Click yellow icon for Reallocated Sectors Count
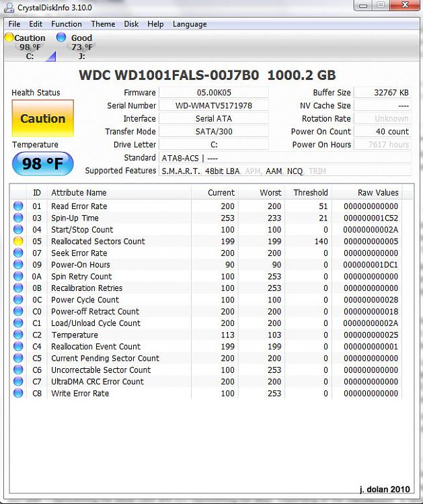The width and height of the screenshot is (423, 504). (x=18, y=241)
